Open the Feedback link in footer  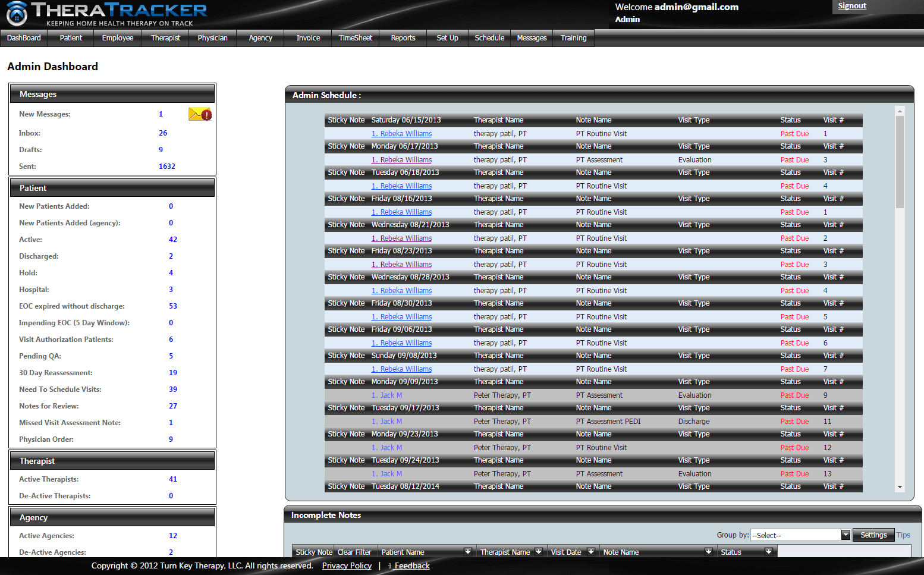(x=412, y=566)
